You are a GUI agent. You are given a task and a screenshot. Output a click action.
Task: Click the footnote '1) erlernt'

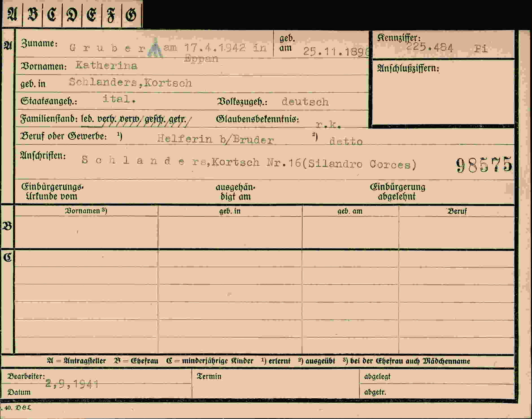point(276,361)
